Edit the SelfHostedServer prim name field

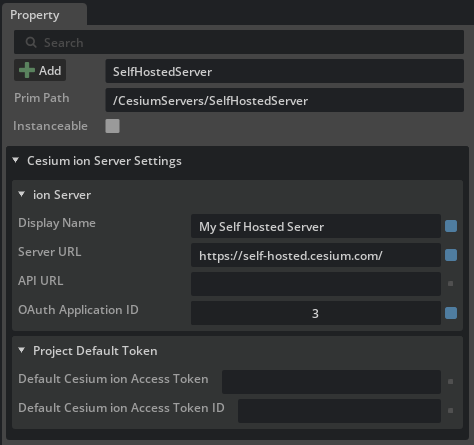[285, 71]
